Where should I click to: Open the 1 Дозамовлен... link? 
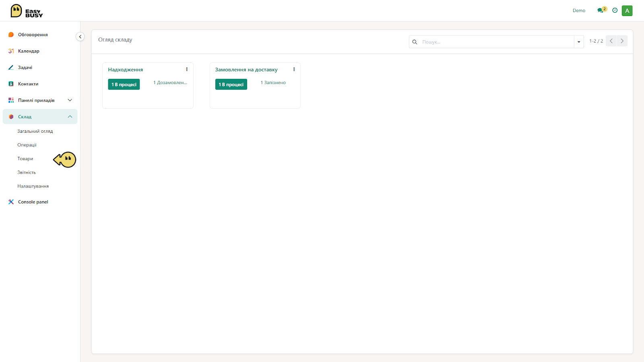pos(170,82)
